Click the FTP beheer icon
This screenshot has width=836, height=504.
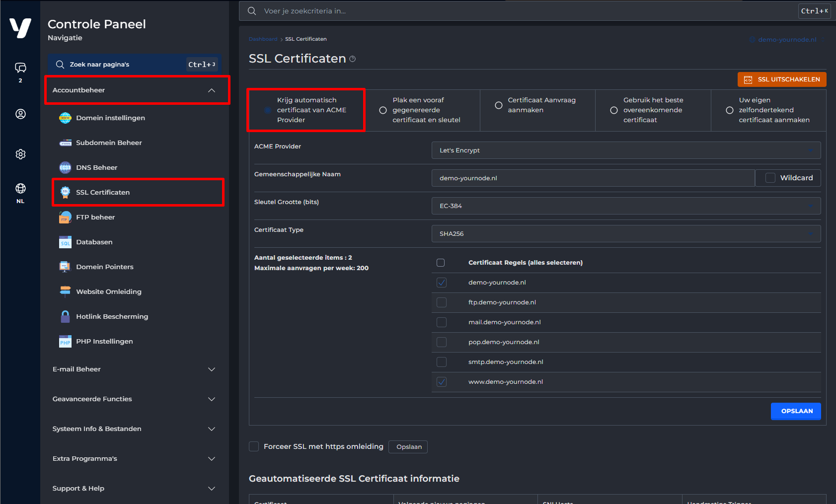point(65,217)
